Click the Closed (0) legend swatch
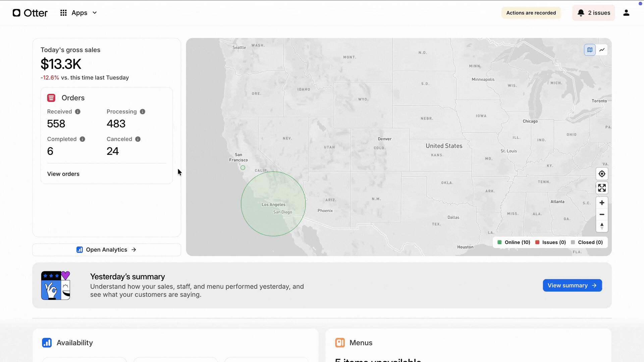This screenshot has height=362, width=644. pos(573,242)
